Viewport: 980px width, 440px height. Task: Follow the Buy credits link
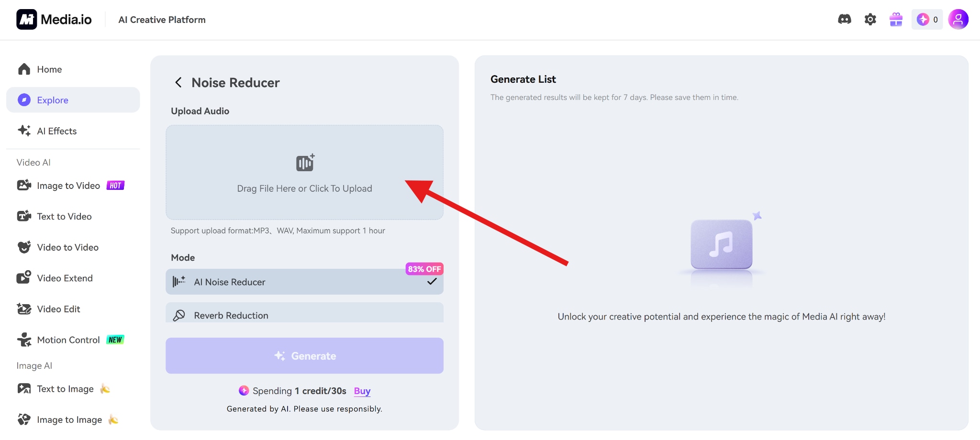coord(362,391)
